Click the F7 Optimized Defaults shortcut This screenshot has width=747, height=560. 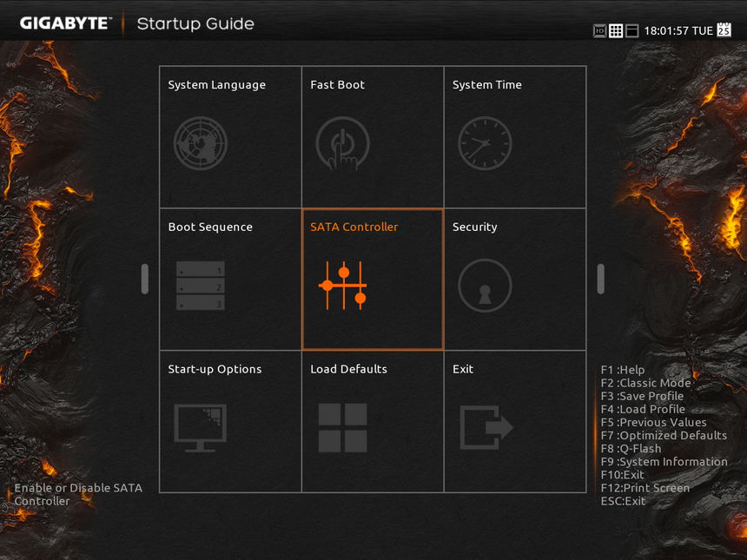[x=664, y=436]
